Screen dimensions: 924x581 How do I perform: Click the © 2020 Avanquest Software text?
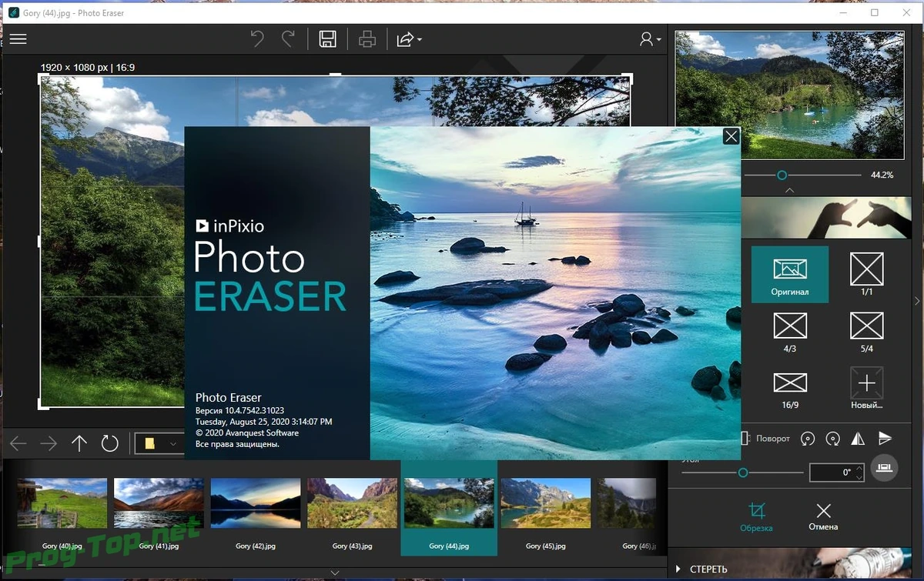[x=247, y=433]
